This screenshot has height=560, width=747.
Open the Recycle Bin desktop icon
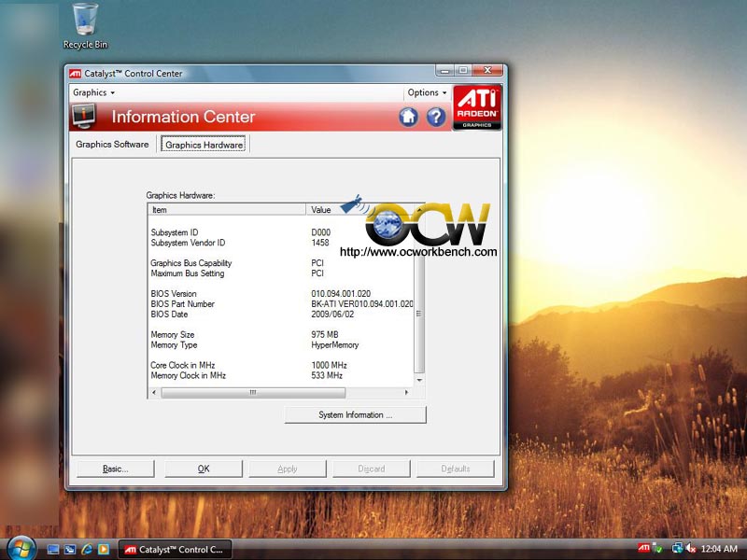pos(85,26)
